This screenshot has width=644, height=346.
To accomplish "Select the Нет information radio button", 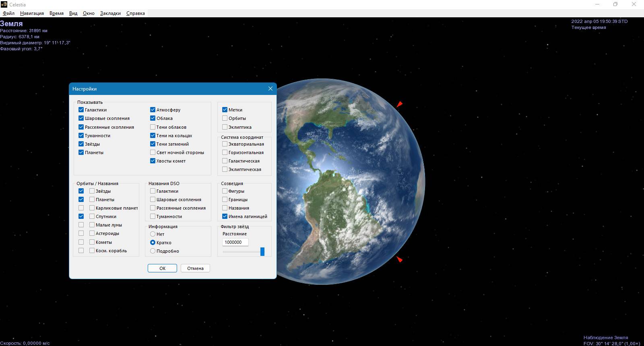I will [153, 234].
